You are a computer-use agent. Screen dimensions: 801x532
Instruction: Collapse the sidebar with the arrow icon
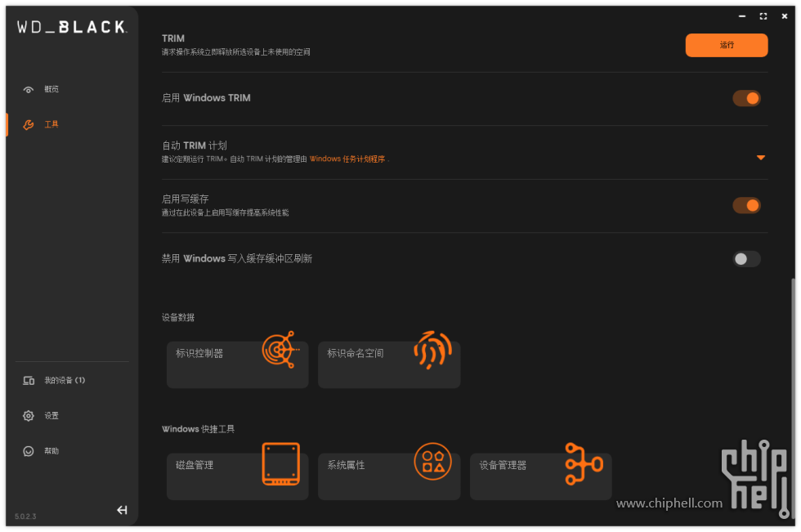pos(122,510)
